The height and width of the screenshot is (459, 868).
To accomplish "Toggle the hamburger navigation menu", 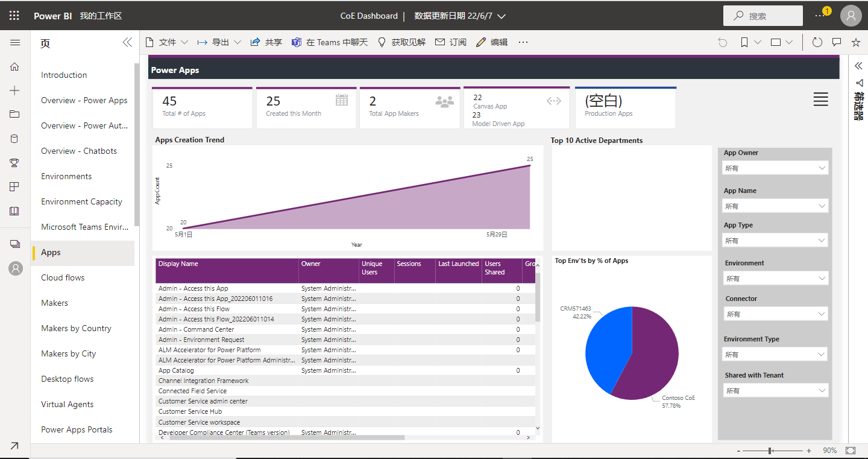I will pyautogui.click(x=15, y=43).
